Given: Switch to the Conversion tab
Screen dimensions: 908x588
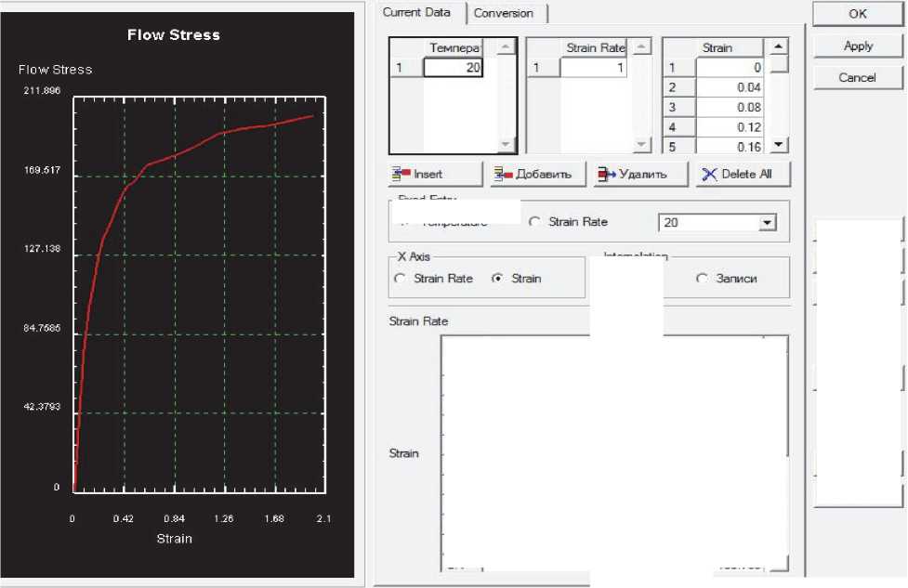Looking at the screenshot, I should [x=504, y=13].
